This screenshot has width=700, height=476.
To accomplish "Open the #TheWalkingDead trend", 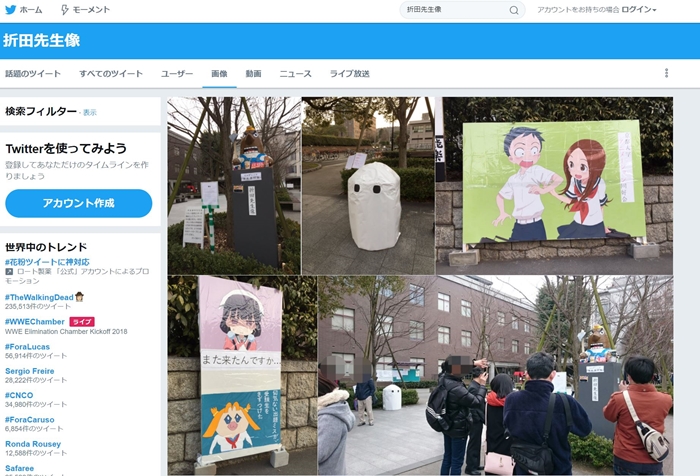I will click(x=40, y=297).
